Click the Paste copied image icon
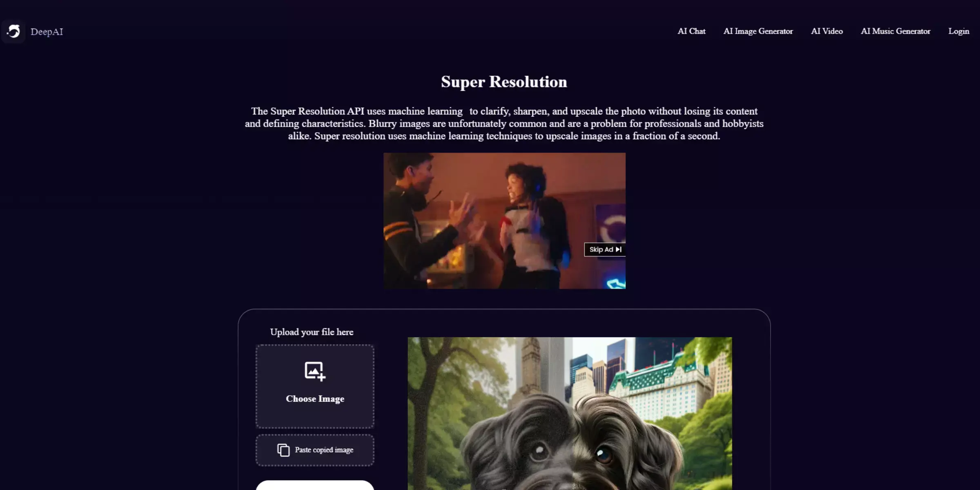 coord(283,450)
